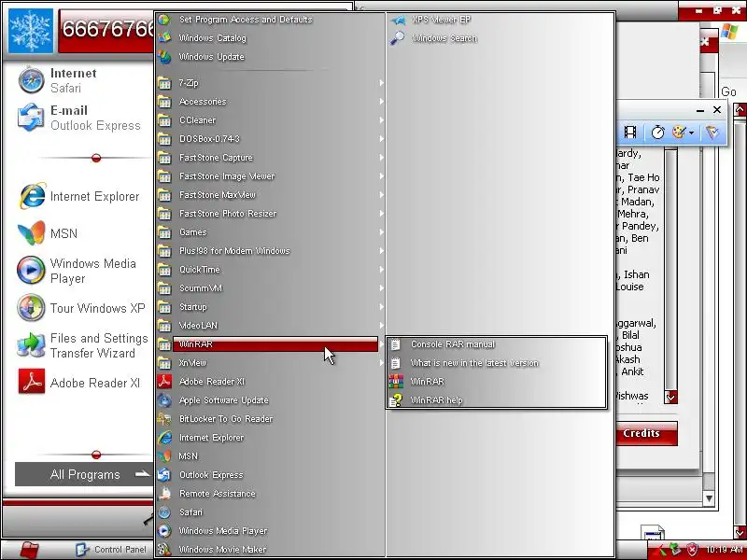Launch Adobe Reader XI in left panel
Image resolution: width=747 pixels, height=560 pixels.
(78, 383)
